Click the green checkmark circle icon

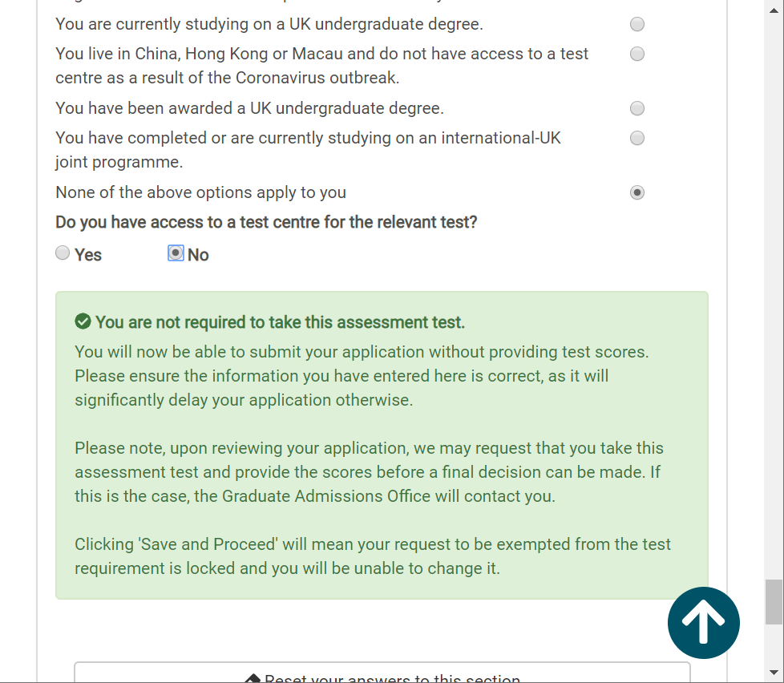(83, 322)
